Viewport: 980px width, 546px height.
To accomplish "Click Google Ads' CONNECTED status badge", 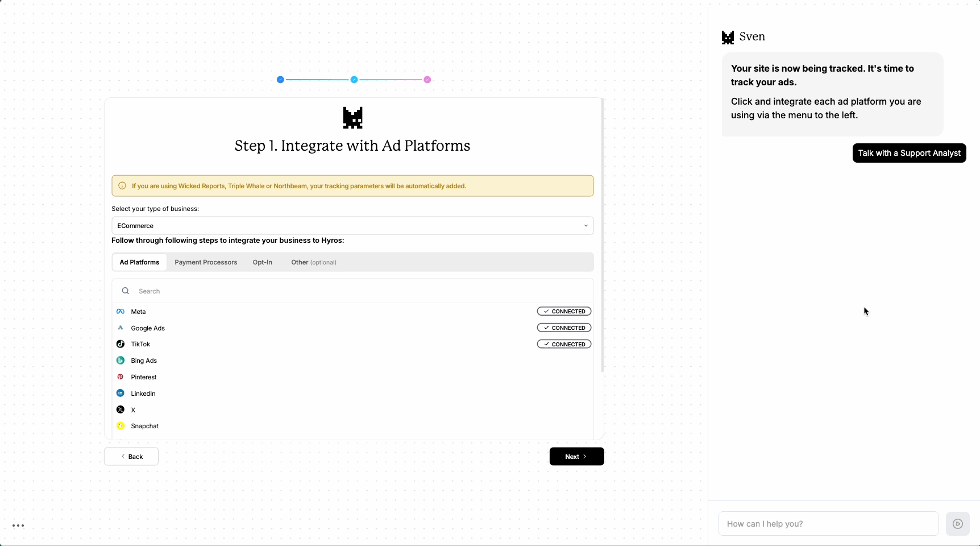I will 564,328.
